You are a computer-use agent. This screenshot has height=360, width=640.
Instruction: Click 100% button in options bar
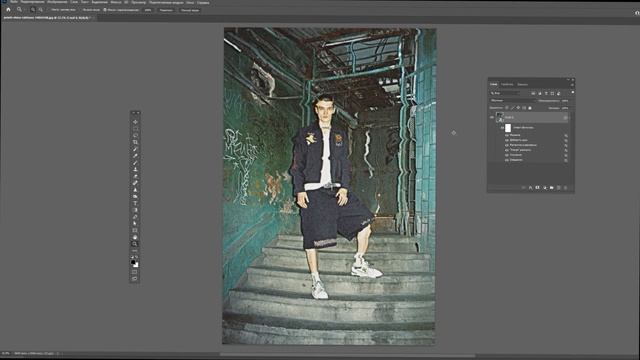pos(148,10)
